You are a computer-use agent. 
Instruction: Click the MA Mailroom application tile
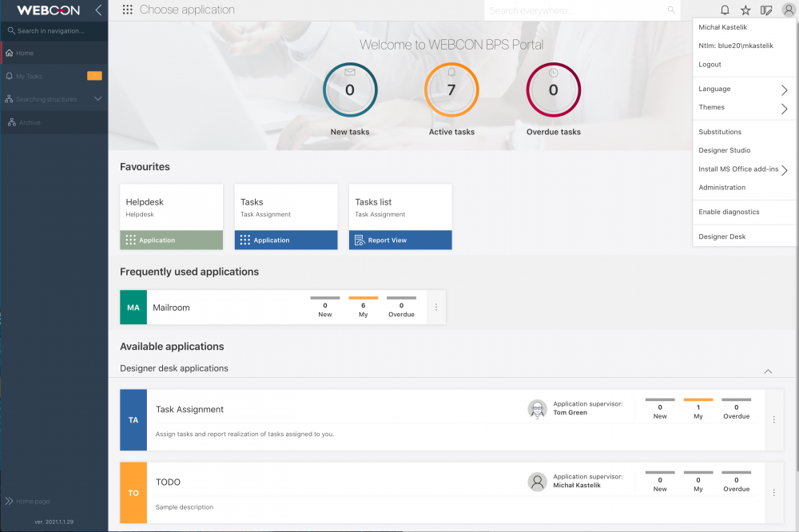[x=133, y=308]
